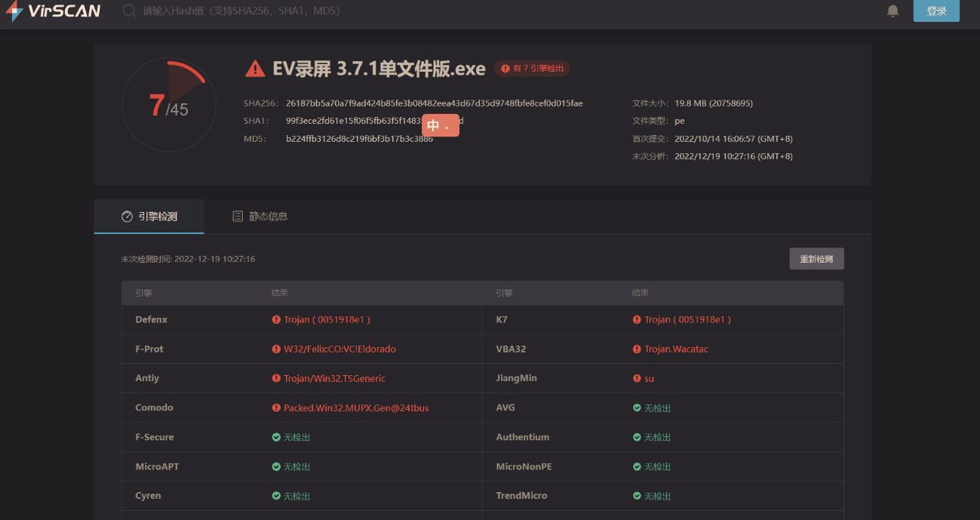Select Trojan/Win32.TSGeneric result text

[x=334, y=379]
